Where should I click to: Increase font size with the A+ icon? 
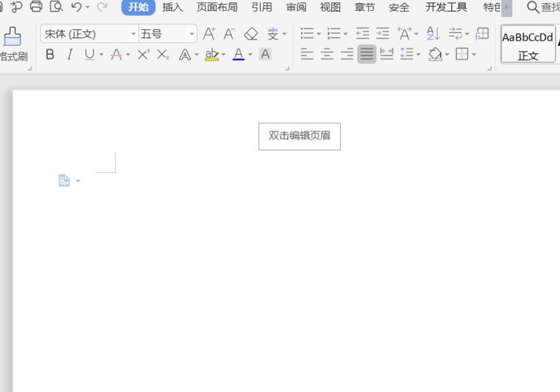[x=208, y=34]
